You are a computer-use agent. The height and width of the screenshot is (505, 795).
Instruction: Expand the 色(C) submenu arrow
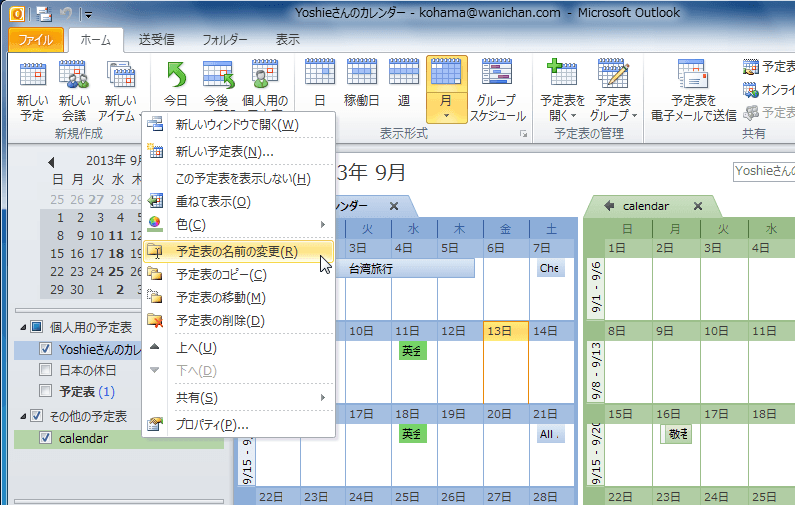pyautogui.click(x=322, y=224)
